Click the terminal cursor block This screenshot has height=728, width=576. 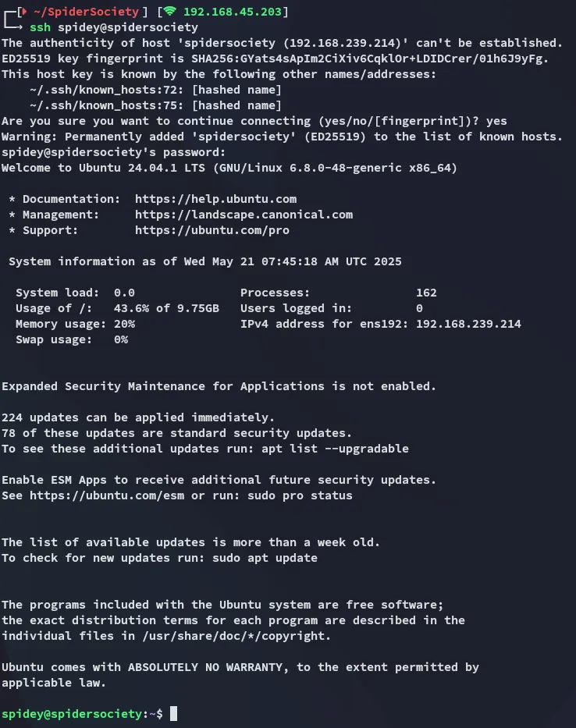point(173,714)
